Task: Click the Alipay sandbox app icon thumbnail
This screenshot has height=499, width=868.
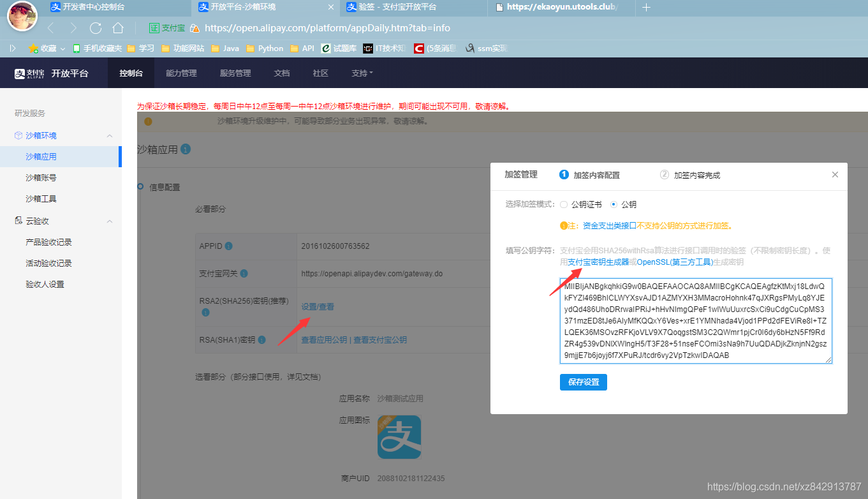Action: coord(399,437)
